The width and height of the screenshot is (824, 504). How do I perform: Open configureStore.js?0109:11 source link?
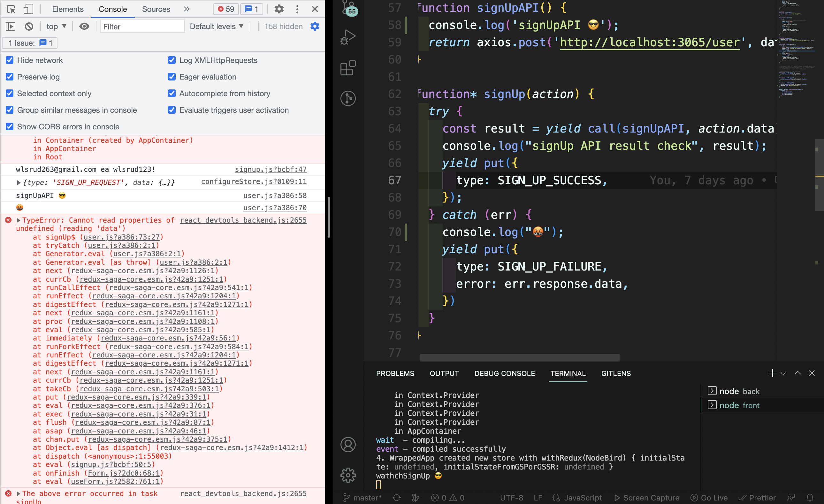click(x=254, y=182)
